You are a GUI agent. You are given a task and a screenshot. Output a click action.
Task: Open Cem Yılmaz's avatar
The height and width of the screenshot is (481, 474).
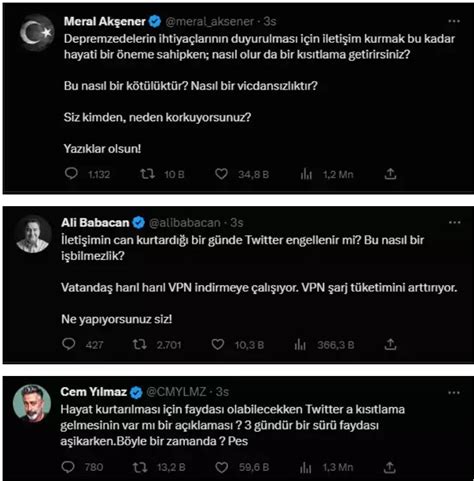[32, 403]
